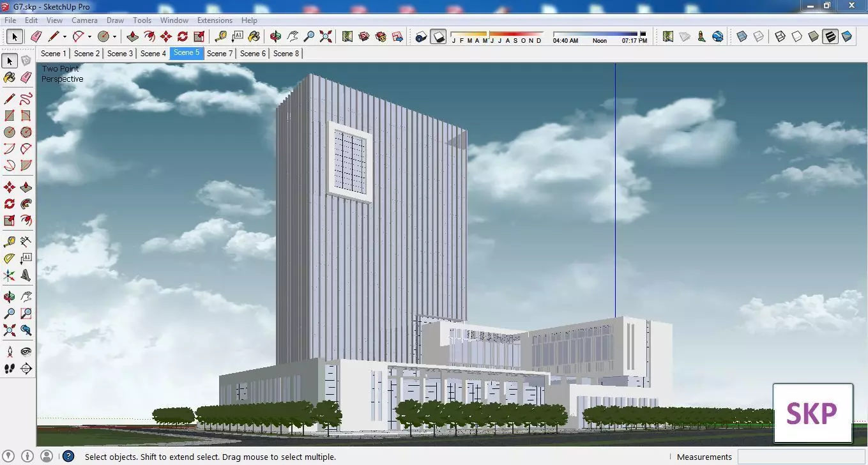Pick the Section Plane tool in left toolbar
The width and height of the screenshot is (868, 465).
(26, 369)
